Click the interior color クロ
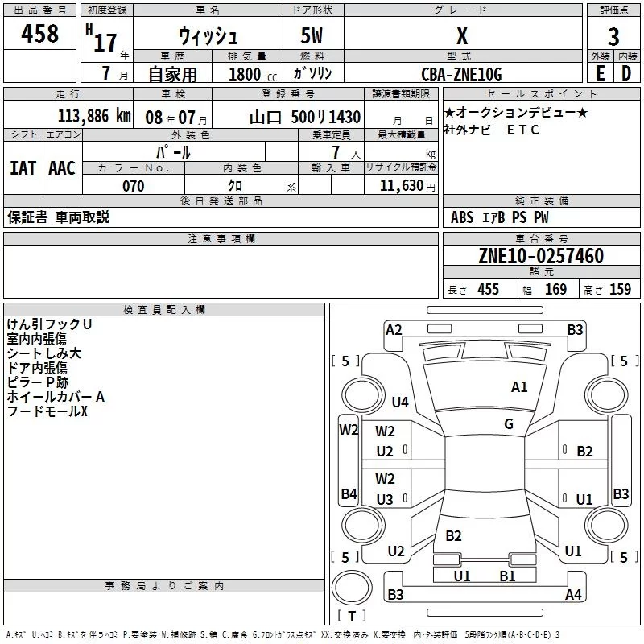Image resolution: width=644 pixels, height=644 pixels. point(235,186)
